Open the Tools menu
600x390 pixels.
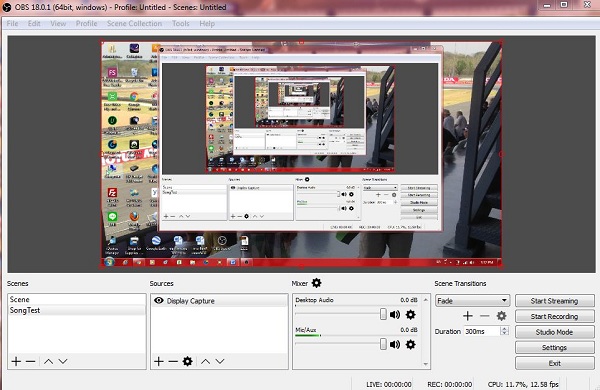[x=181, y=23]
